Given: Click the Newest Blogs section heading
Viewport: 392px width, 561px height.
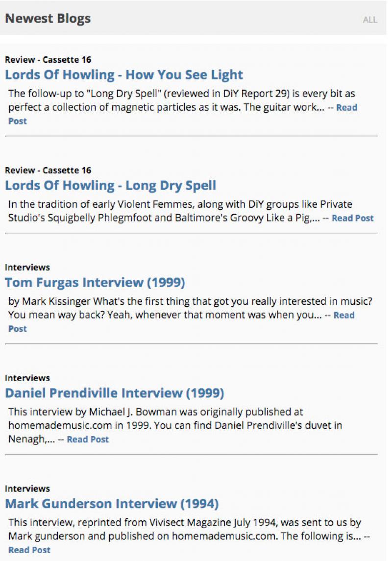Looking at the screenshot, I should coord(48,19).
